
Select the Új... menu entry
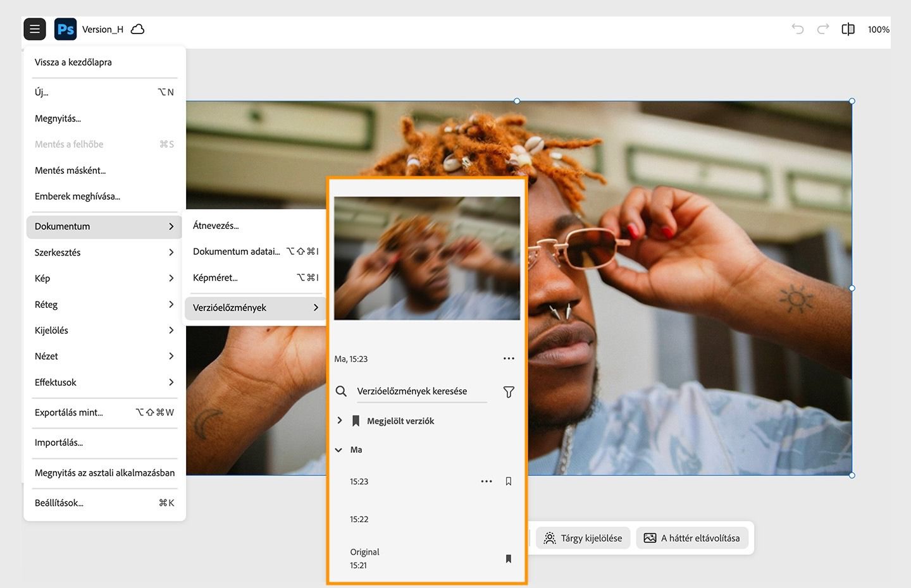(104, 92)
